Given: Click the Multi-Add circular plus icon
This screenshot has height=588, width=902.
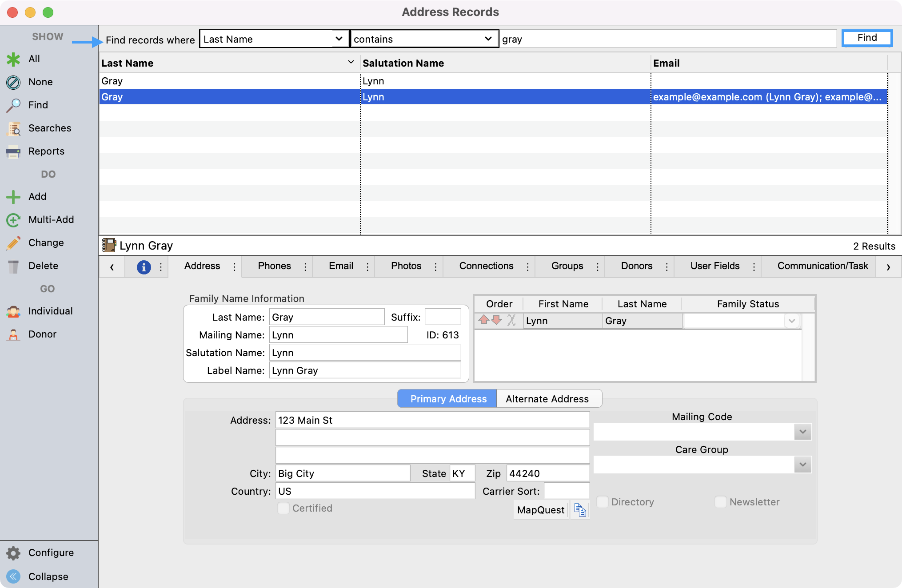Looking at the screenshot, I should coord(13,220).
